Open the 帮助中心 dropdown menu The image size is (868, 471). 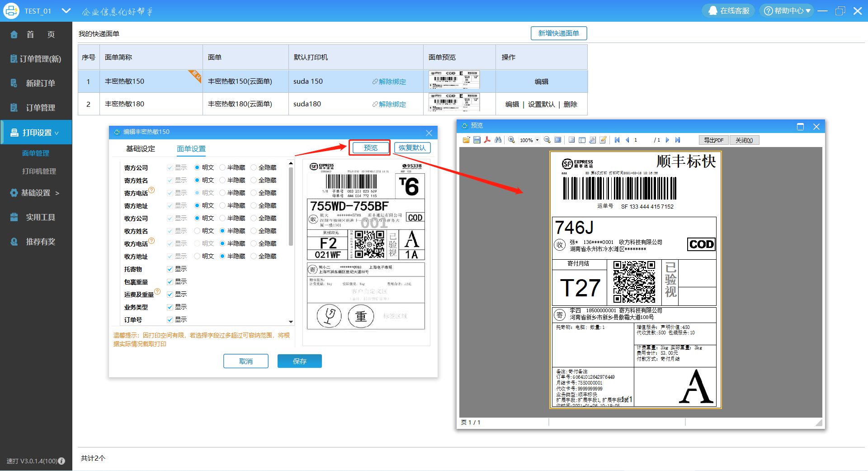point(787,10)
